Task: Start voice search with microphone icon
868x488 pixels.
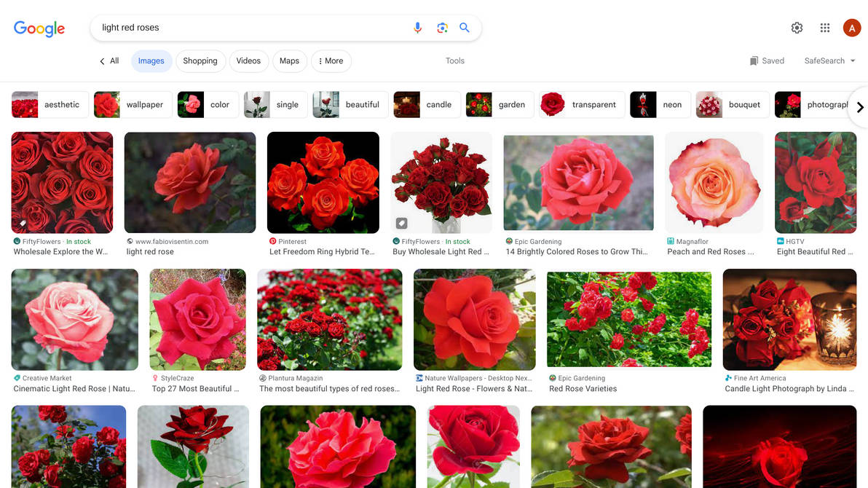Action: tap(417, 28)
